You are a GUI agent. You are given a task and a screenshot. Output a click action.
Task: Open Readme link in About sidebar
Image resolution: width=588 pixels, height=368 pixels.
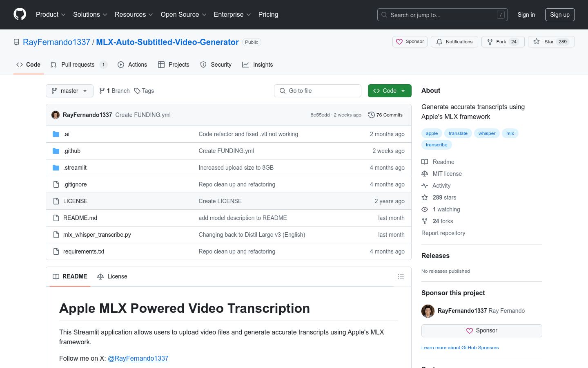pos(438,162)
